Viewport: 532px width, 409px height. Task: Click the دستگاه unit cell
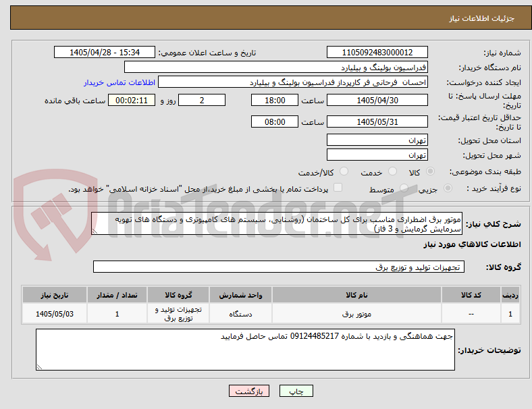click(240, 314)
